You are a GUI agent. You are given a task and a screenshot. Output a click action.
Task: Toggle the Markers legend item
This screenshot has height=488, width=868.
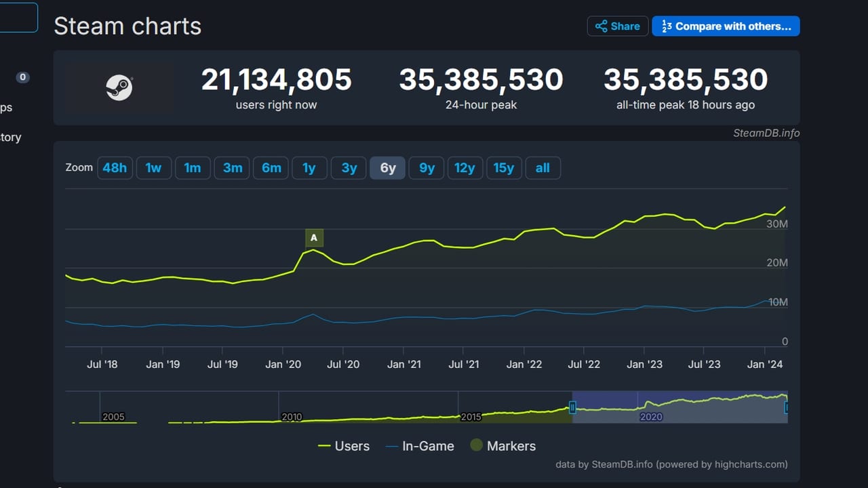click(503, 446)
